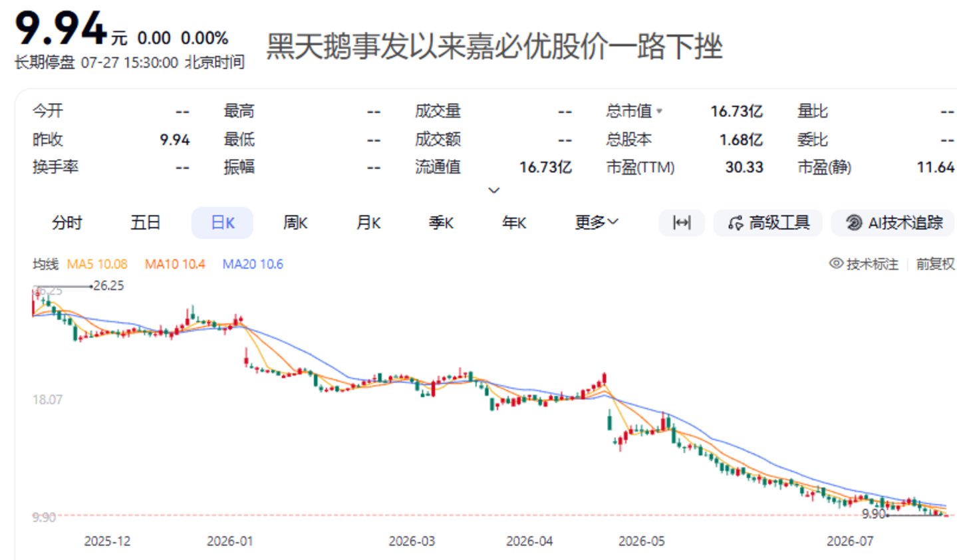Click the 0.00% change percentage

[x=204, y=38]
